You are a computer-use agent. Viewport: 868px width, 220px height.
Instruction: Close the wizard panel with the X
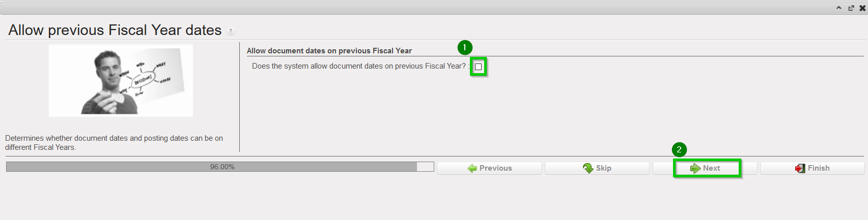862,8
